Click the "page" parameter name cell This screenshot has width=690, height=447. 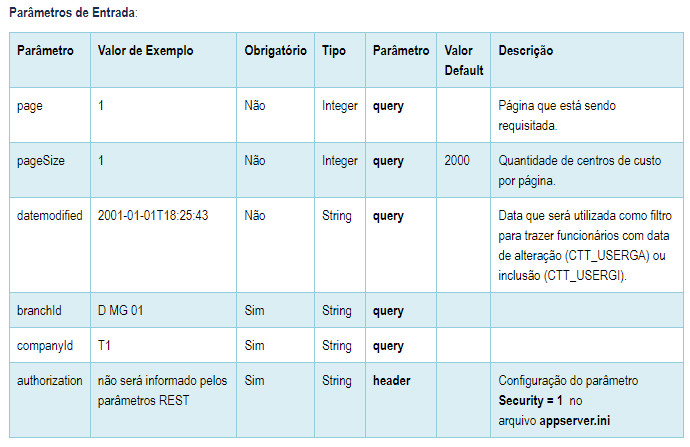(30, 105)
